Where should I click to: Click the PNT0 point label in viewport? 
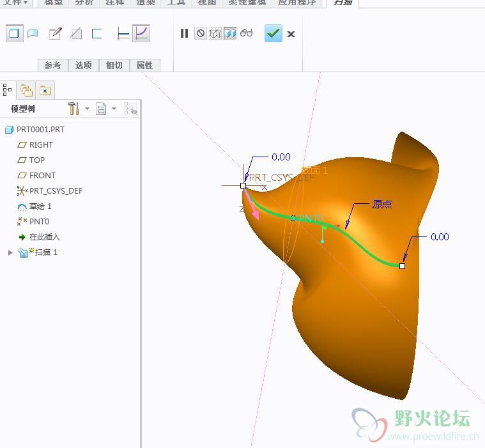tap(311, 219)
